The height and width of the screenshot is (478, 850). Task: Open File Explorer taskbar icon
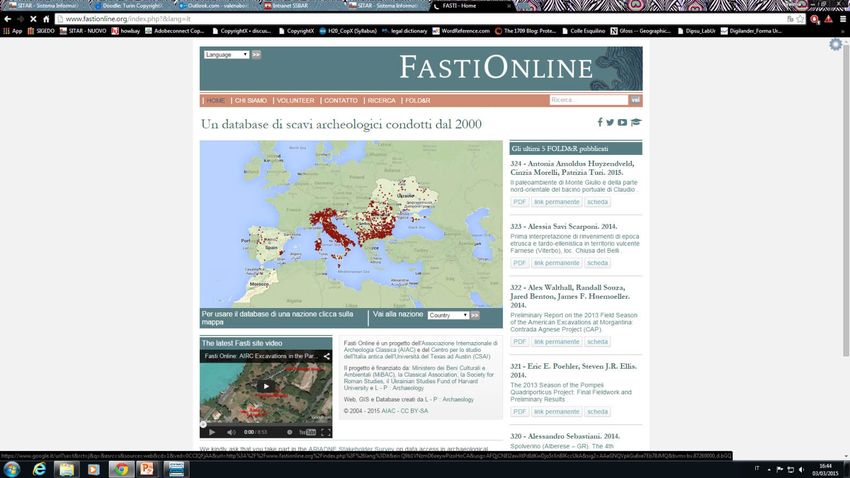point(66,469)
